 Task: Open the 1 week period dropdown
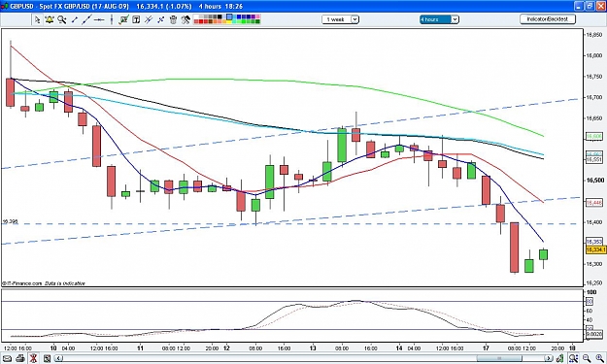(340, 19)
